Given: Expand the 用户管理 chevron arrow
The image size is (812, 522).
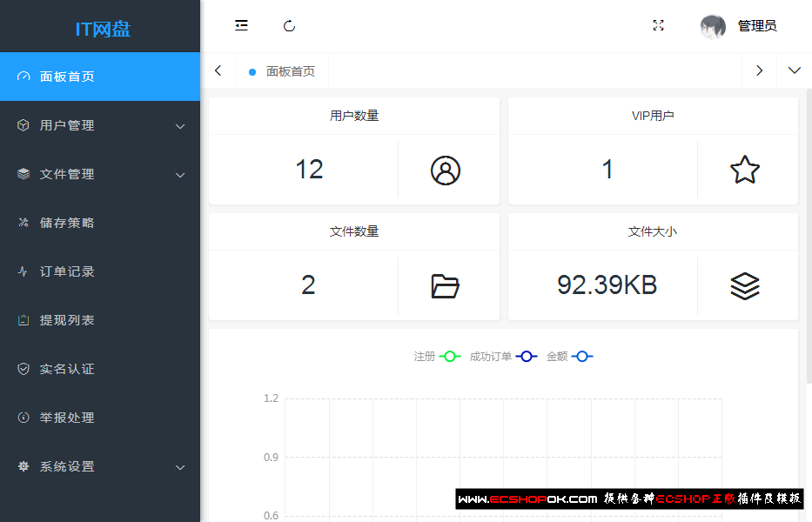Looking at the screenshot, I should 179,126.
